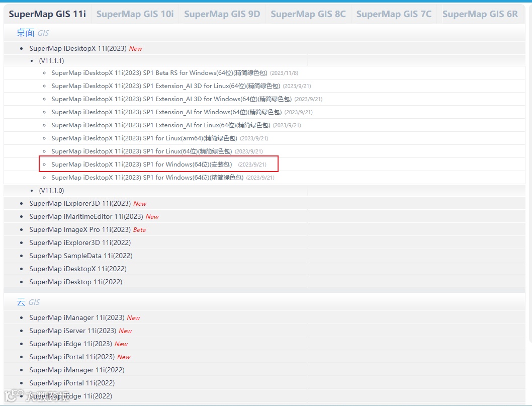Download SP1 for Windows(64位) 精简绿色包
The image size is (532, 406).
[147, 178]
